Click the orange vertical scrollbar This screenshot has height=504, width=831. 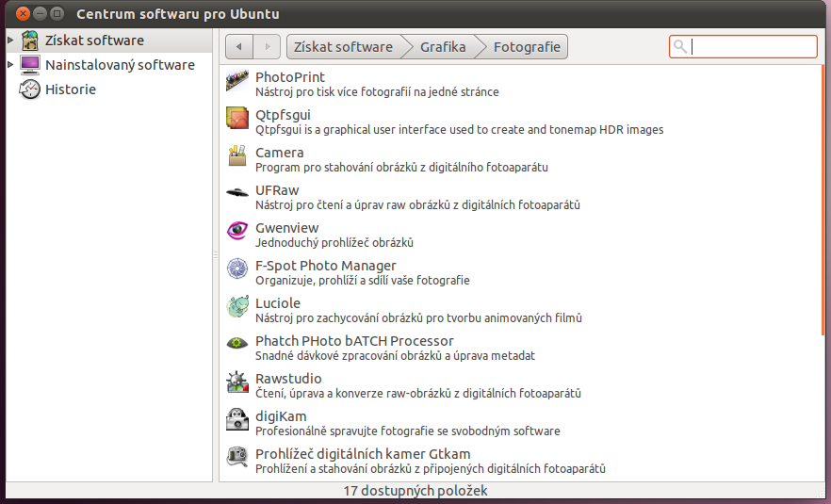(823, 201)
